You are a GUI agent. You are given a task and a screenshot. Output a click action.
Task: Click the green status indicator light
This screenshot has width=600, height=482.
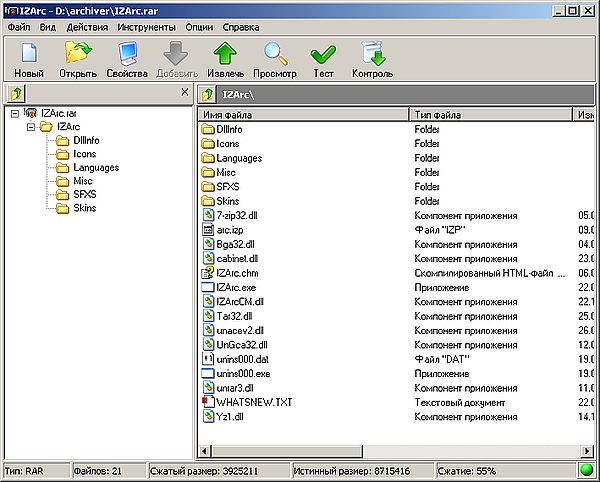[x=587, y=470]
